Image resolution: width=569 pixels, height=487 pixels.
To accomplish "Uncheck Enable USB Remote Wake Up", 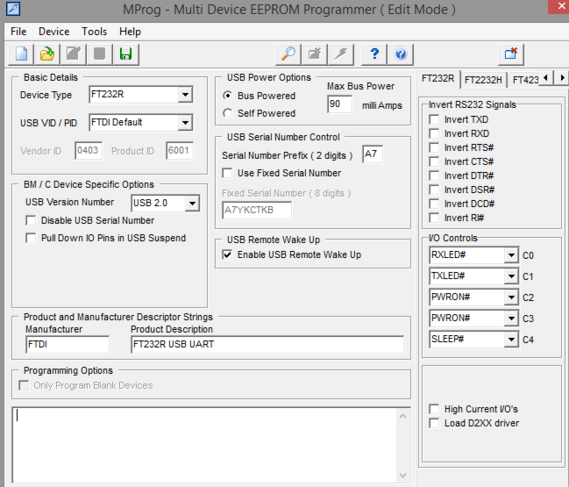I will (x=227, y=254).
